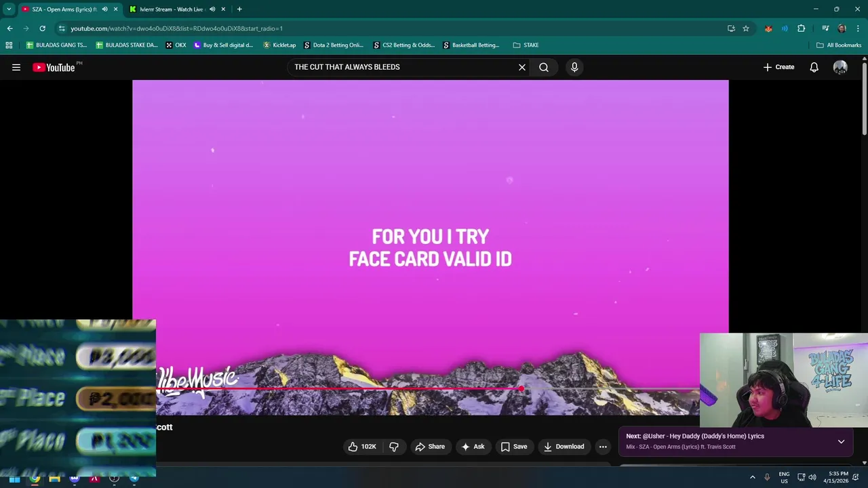
Task: Go back in browser history
Action: [9, 28]
